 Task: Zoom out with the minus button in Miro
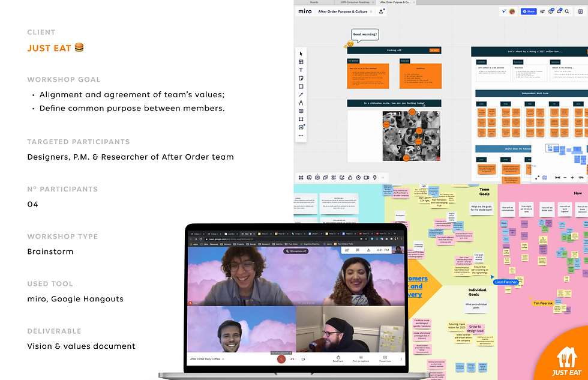pyautogui.click(x=565, y=178)
